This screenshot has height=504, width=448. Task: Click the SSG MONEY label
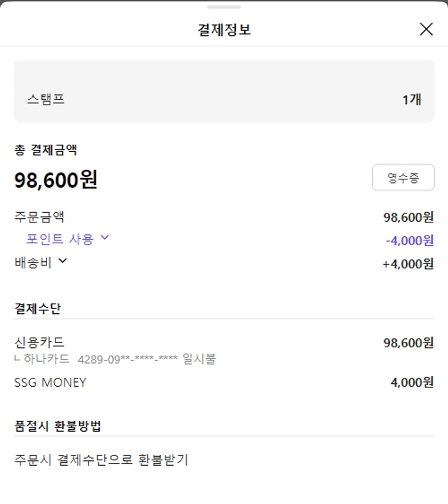coord(50,382)
